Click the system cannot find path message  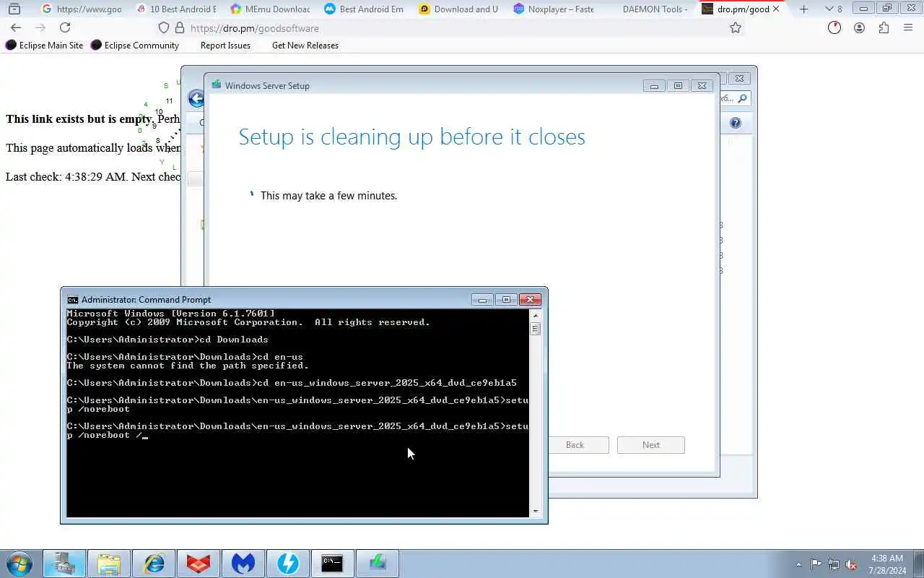pos(188,366)
